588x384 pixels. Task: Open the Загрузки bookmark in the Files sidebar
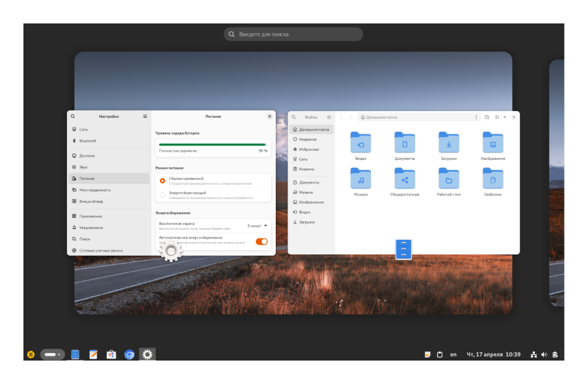[x=312, y=222]
